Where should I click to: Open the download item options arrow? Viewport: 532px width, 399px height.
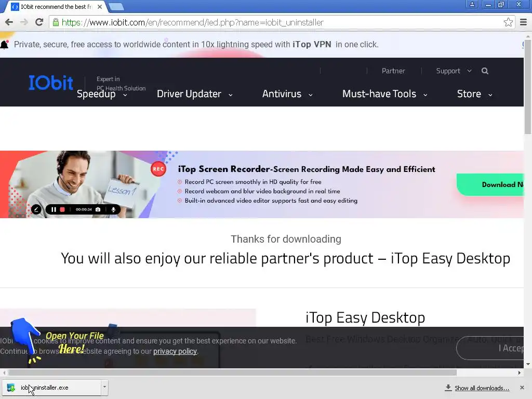pyautogui.click(x=104, y=387)
